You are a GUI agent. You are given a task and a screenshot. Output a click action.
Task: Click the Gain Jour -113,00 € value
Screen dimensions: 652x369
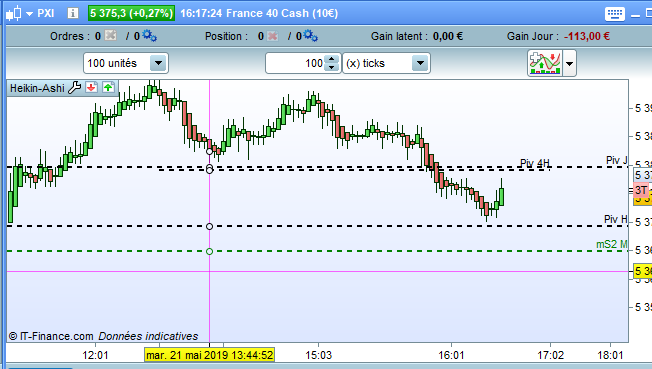[587, 36]
